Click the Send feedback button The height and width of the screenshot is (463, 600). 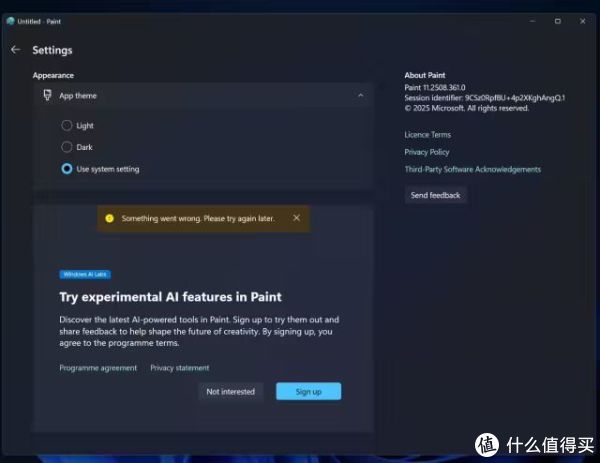(435, 195)
